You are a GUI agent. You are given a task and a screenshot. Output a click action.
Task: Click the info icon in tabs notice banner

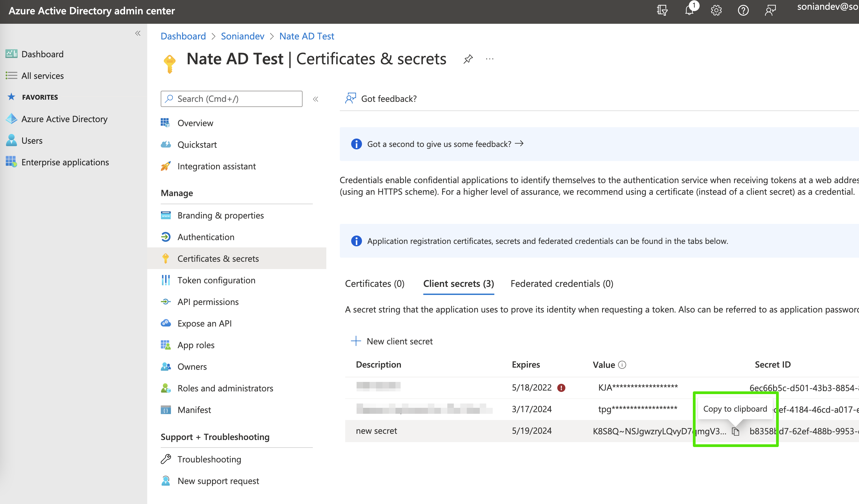point(356,241)
